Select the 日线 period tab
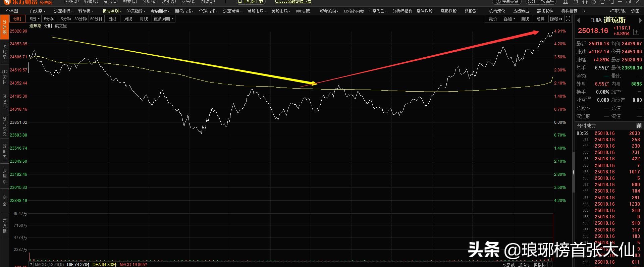Screen dimensions: 644x267 tap(112, 19)
